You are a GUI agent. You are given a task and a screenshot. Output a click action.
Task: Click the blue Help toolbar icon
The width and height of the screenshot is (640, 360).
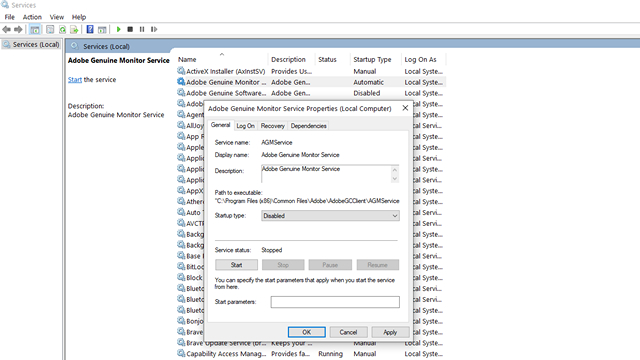pyautogui.click(x=90, y=29)
